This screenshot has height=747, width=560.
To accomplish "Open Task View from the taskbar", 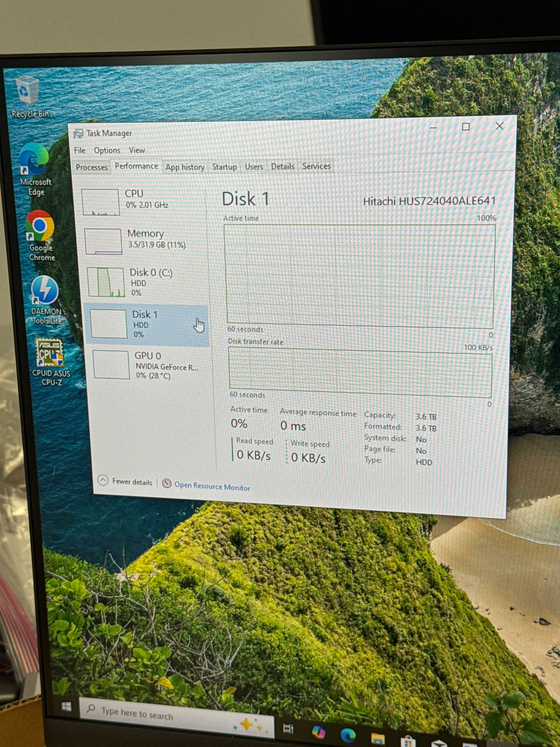I will pos(288,728).
